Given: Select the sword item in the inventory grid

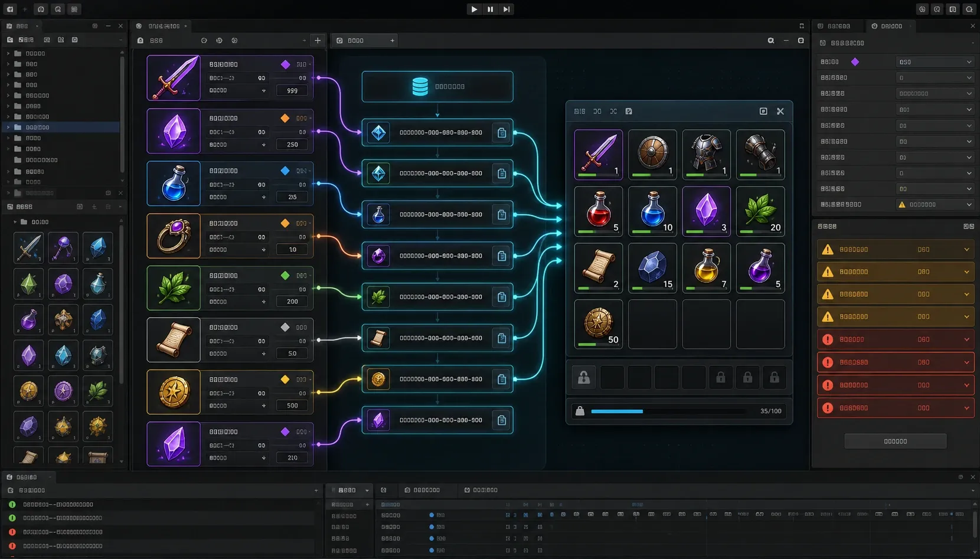Looking at the screenshot, I should tap(598, 155).
